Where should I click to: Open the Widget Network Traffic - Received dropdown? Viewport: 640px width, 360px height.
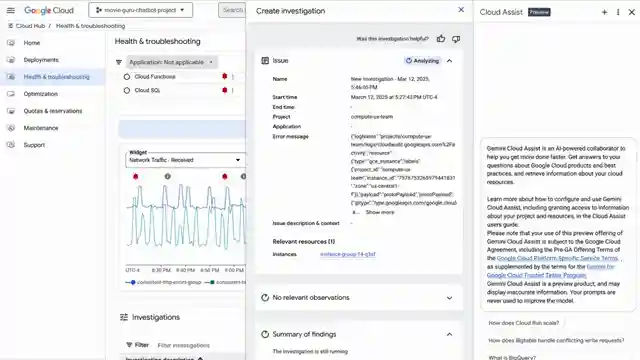[x=185, y=160]
